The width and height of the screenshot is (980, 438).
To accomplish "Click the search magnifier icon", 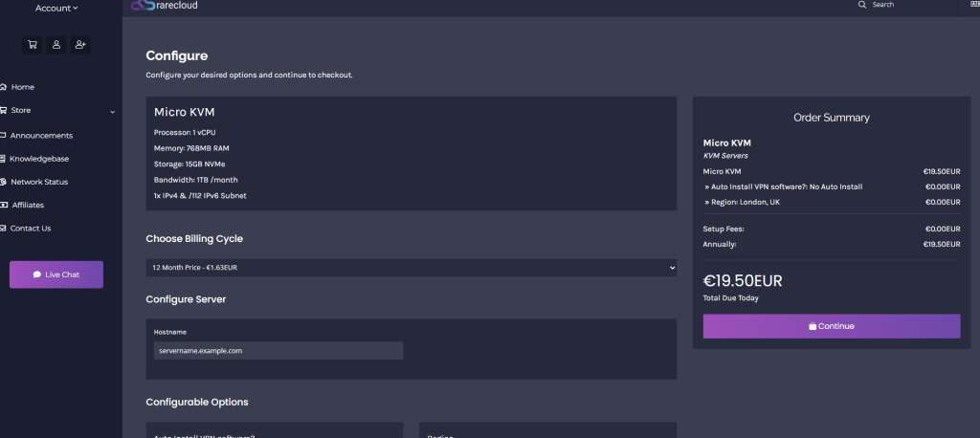I will (x=861, y=5).
